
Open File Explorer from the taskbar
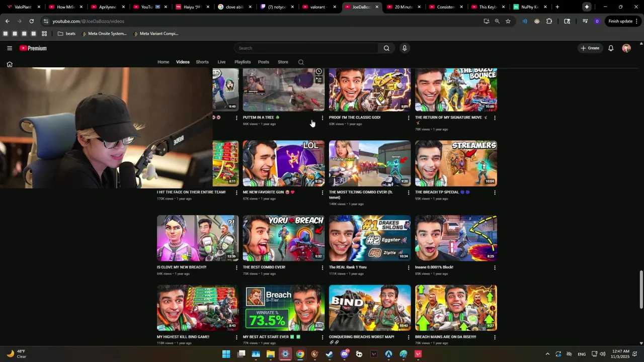pyautogui.click(x=271, y=354)
